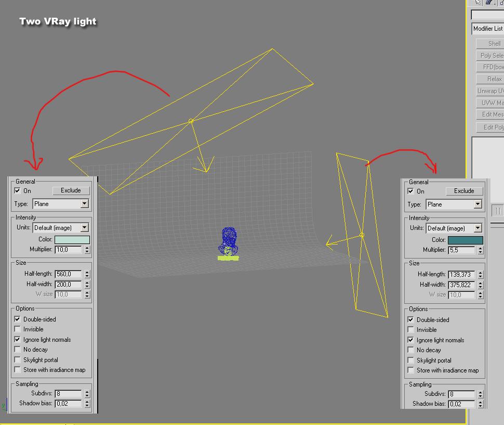
Task: Click the Half-width 375,822 spinner arrows
Action: pyautogui.click(x=480, y=285)
